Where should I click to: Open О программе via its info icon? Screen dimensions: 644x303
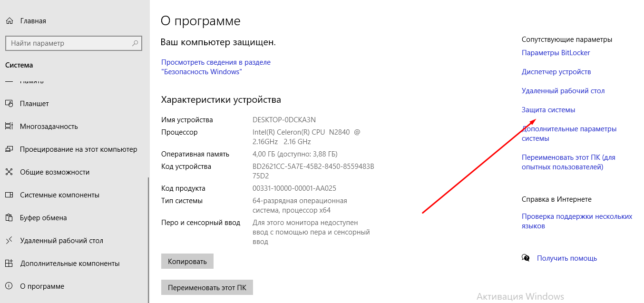click(9, 286)
